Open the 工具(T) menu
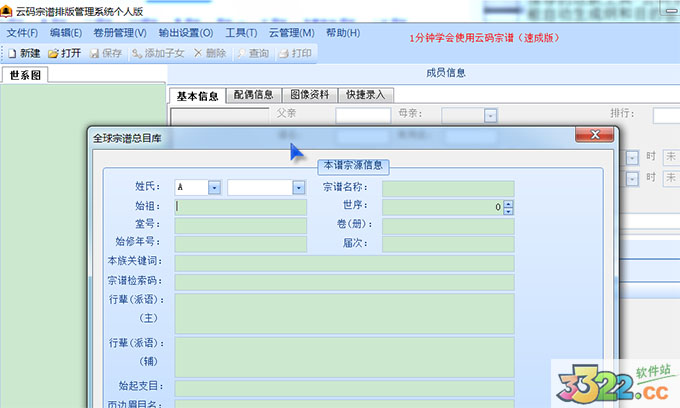 [241, 33]
